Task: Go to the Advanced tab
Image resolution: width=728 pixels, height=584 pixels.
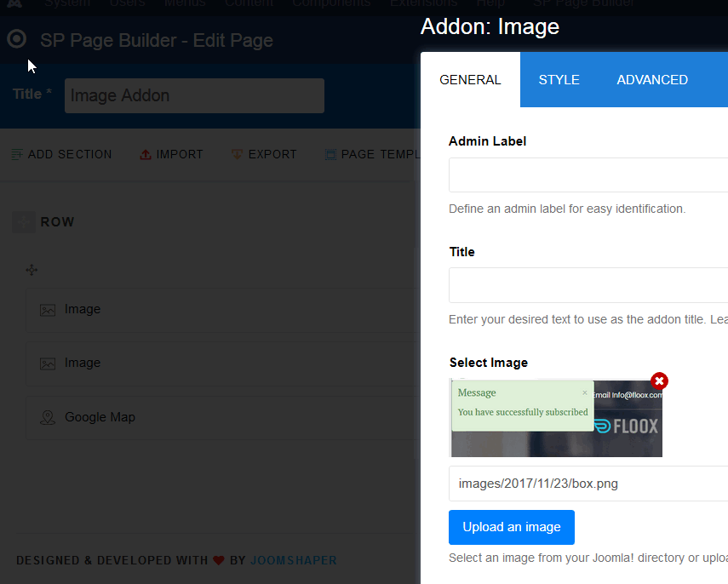Action: [652, 80]
